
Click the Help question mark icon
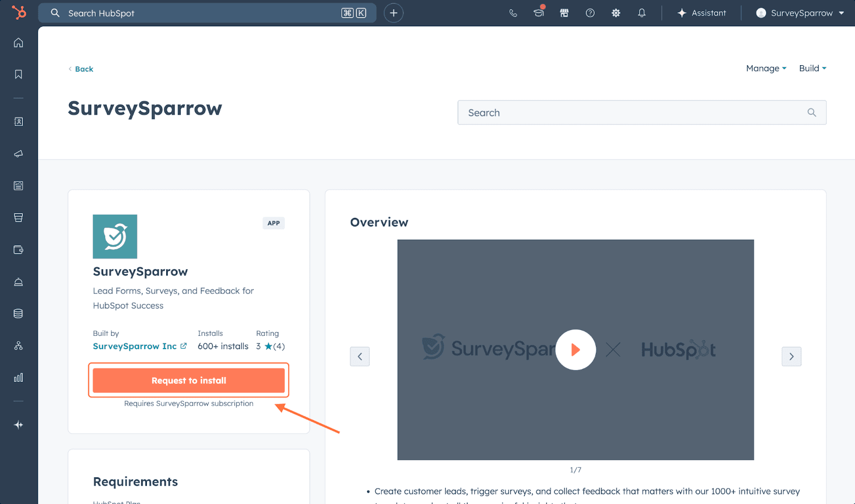pyautogui.click(x=590, y=13)
